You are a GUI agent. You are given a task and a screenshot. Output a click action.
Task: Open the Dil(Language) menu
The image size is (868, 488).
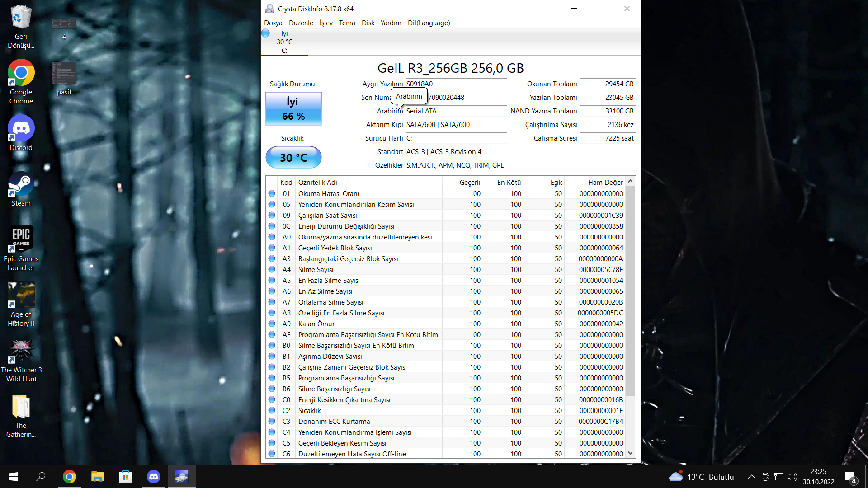point(429,23)
